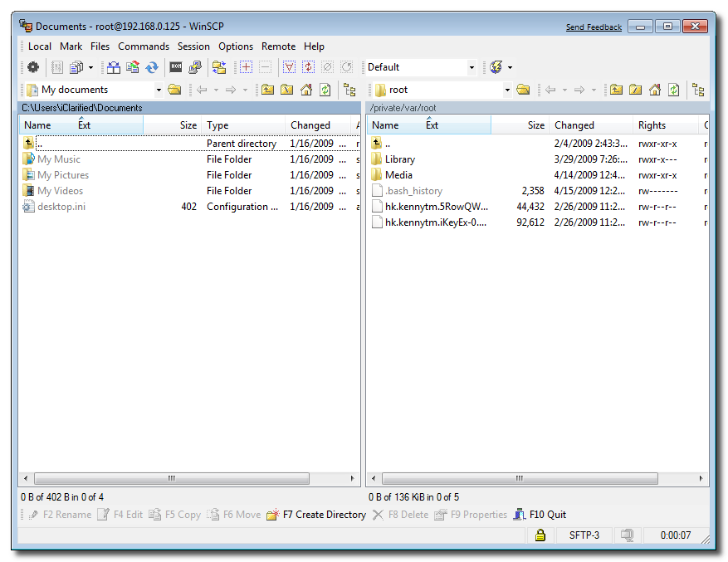Click the Select files plus icon
The width and height of the screenshot is (728, 562).
tap(246, 67)
